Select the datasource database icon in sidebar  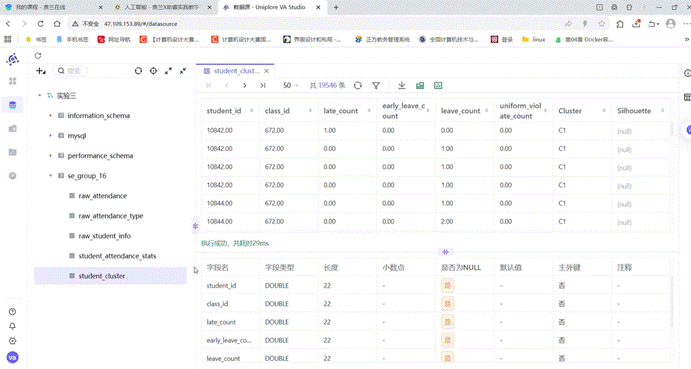click(12, 105)
